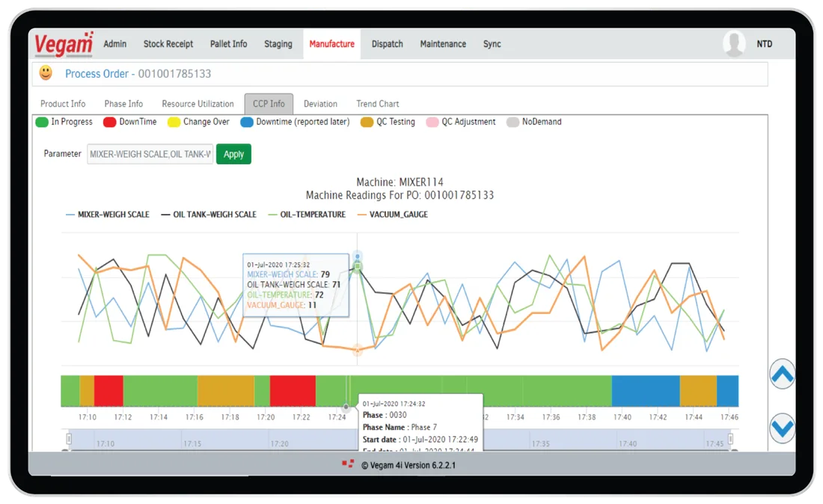The height and width of the screenshot is (504, 823).
Task: Click the Vegam logo
Action: [x=64, y=44]
